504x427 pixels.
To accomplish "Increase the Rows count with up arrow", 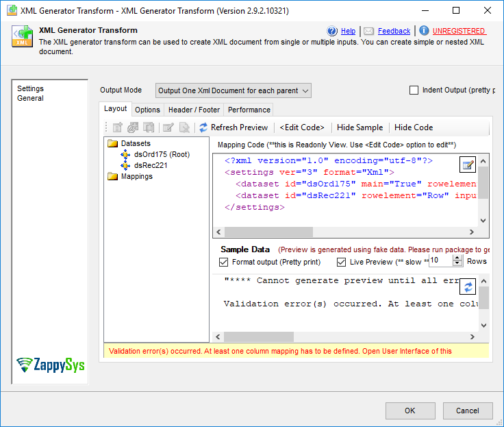I will point(457,258).
